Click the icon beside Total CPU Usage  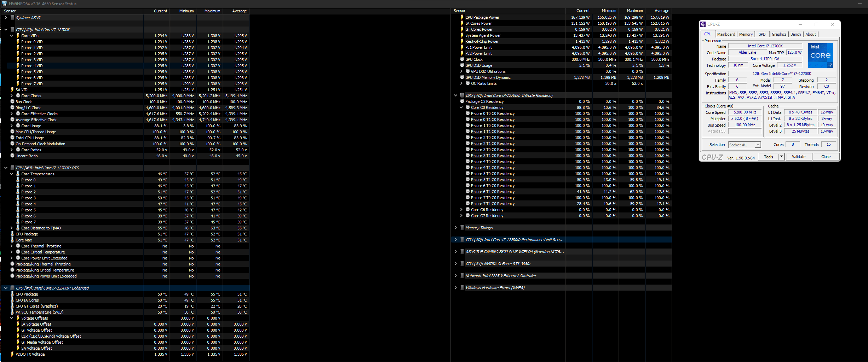(12, 138)
